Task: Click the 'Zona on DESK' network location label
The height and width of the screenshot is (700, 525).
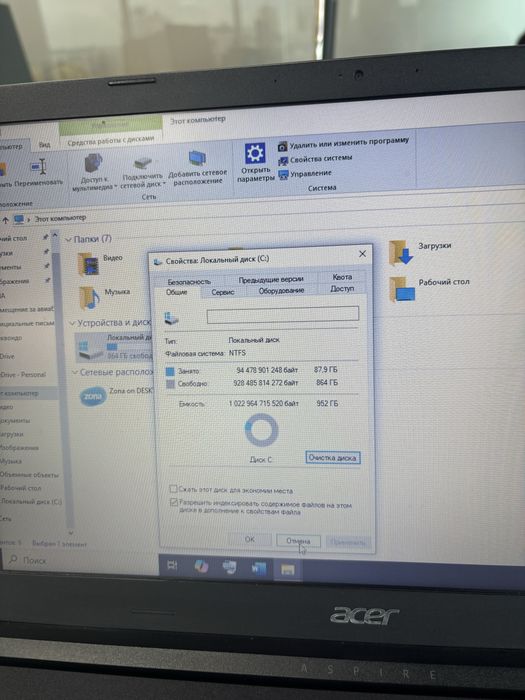Action: [131, 390]
